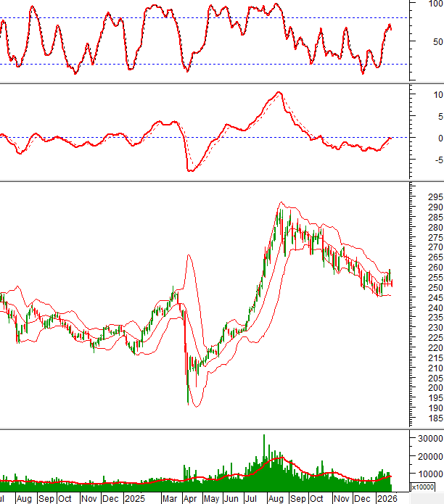This screenshot has width=444, height=504.
Task: Click the 100 level on oscillator axis
Action: (434, 4)
